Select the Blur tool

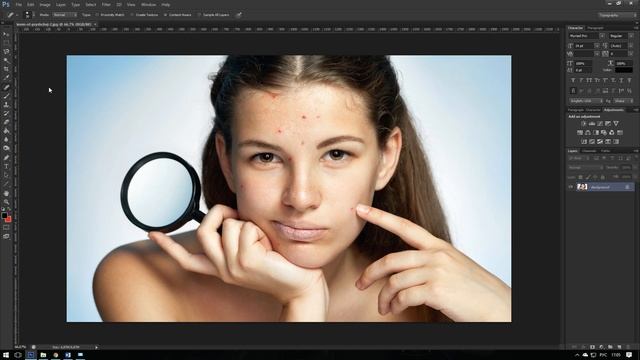click(x=6, y=140)
